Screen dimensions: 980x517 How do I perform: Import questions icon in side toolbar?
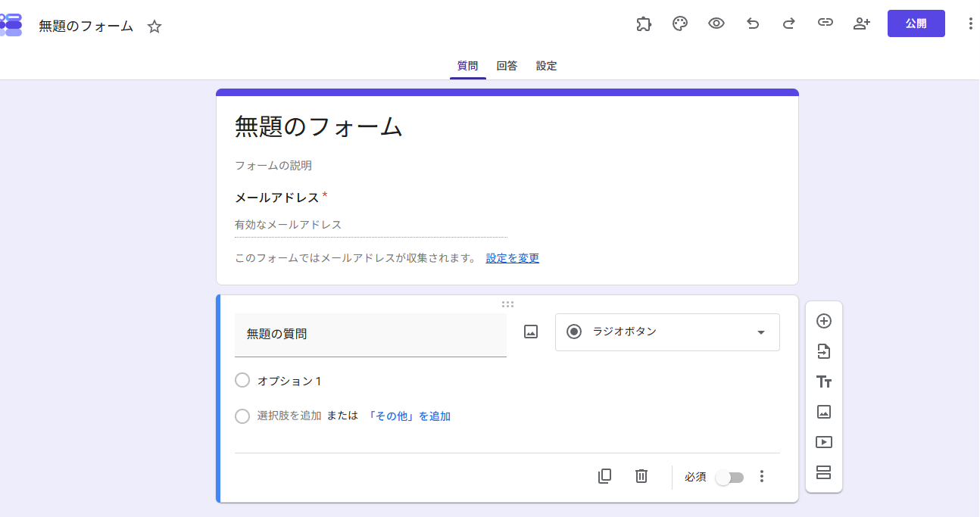824,351
